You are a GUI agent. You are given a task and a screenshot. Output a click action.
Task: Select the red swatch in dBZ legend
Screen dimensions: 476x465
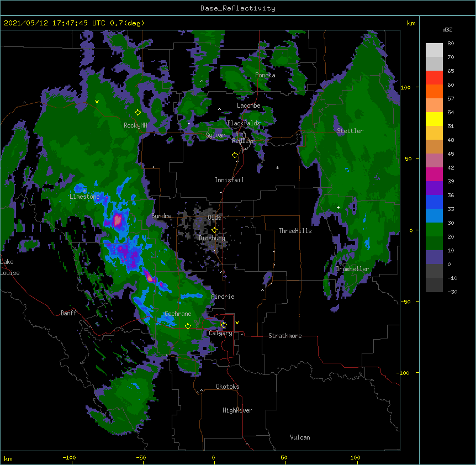click(x=434, y=77)
